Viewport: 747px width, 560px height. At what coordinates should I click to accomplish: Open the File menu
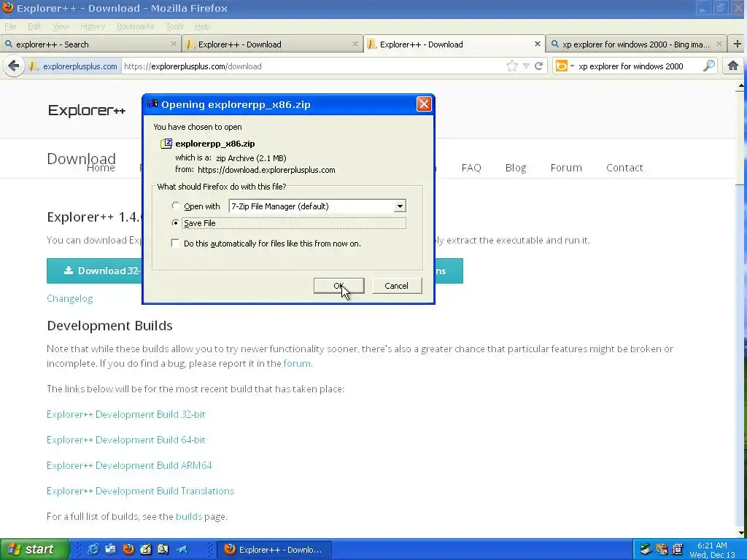pyautogui.click(x=10, y=26)
